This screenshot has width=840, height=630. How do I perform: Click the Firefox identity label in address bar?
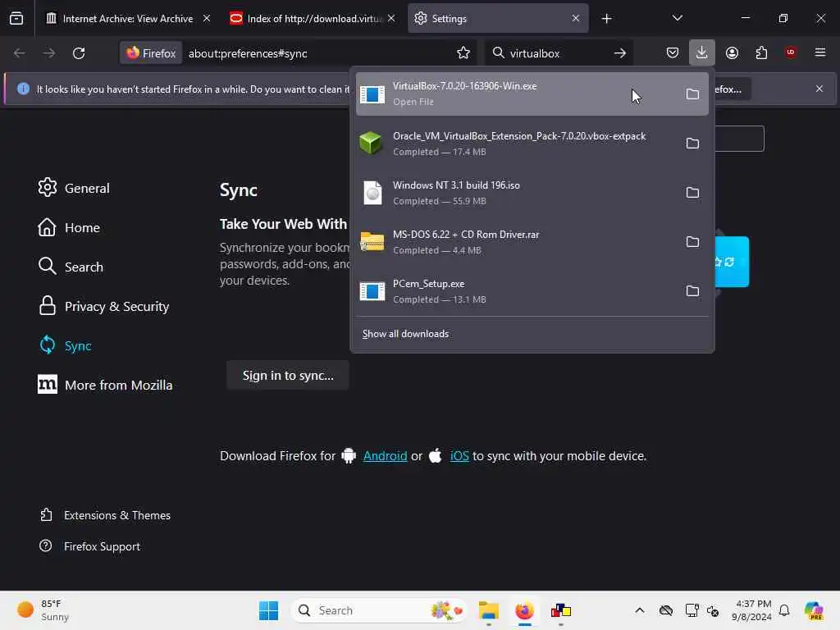tap(151, 53)
